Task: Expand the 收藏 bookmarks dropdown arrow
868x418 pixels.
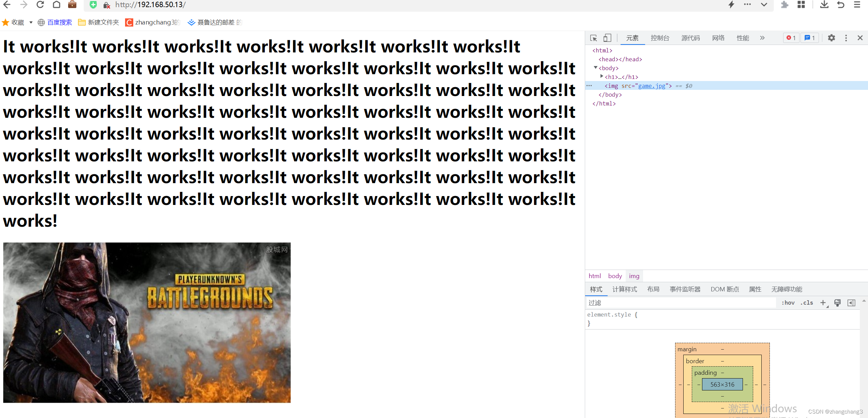Action: [x=31, y=22]
